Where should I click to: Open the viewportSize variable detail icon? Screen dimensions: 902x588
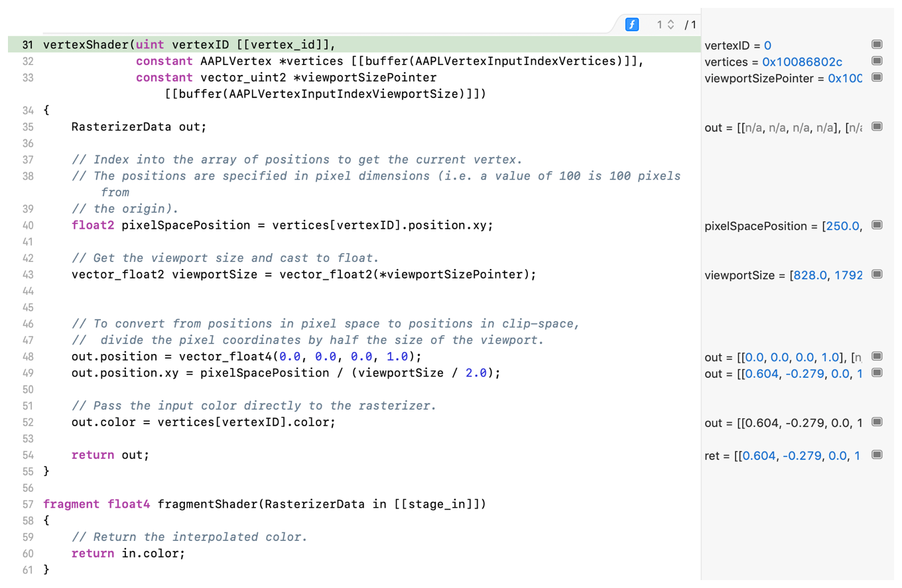(x=877, y=274)
